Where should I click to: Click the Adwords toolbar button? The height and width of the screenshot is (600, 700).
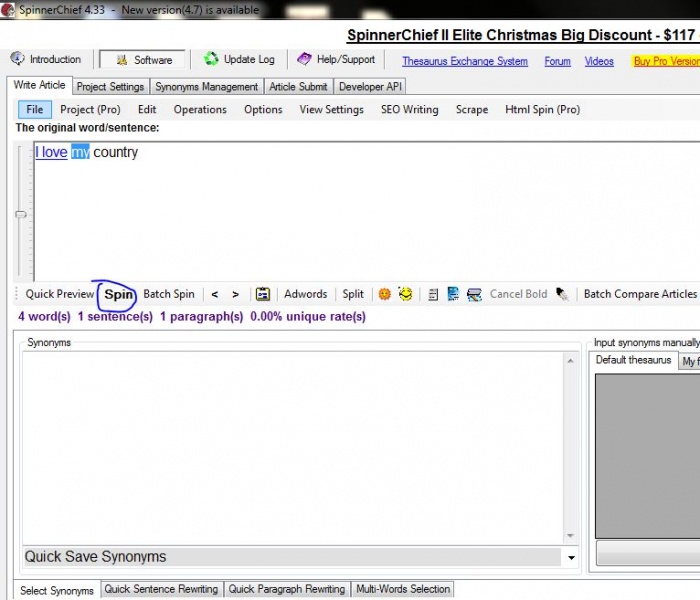(x=306, y=294)
